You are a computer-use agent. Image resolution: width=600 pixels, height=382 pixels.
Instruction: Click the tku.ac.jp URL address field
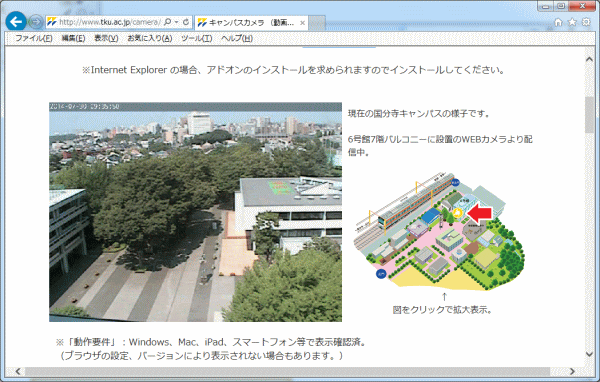[x=109, y=22]
